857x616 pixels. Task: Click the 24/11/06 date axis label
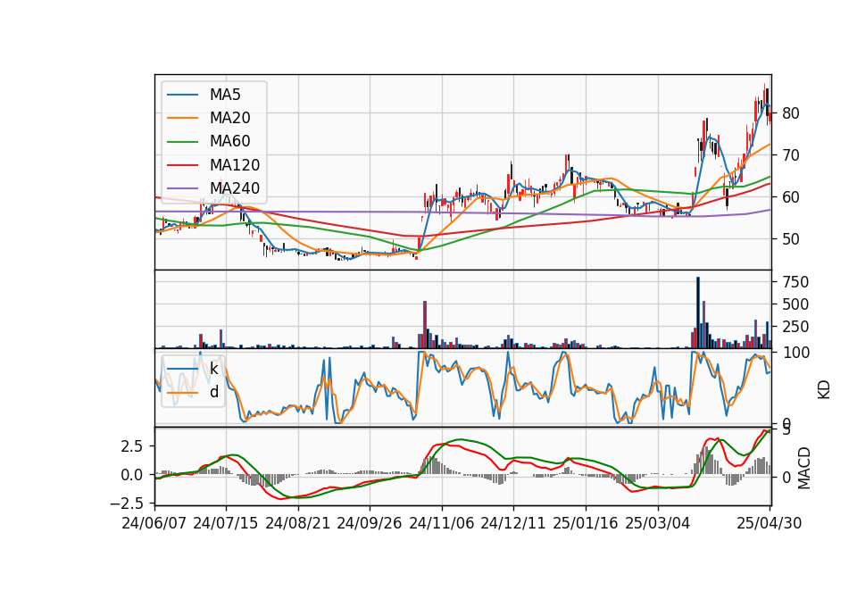[x=442, y=524]
